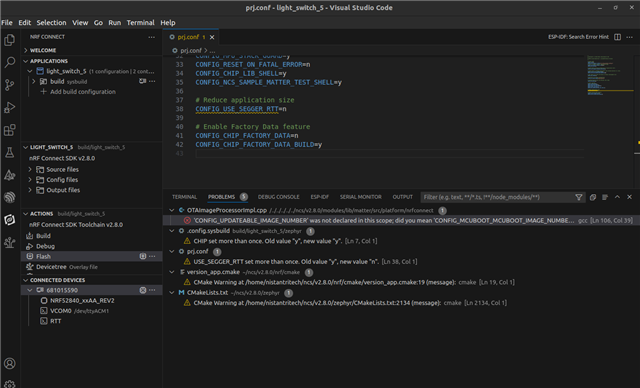640x388 pixels.
Task: Open the nRF Connect activity bar icon
Action: pos(9,220)
